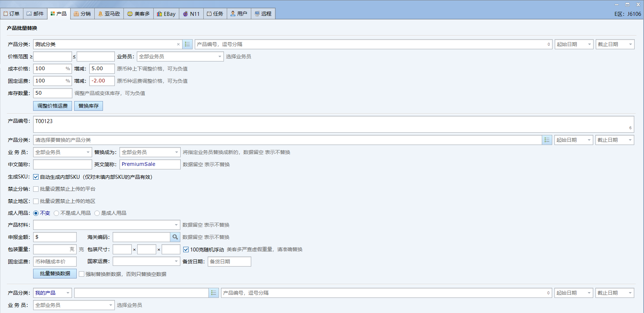The height and width of the screenshot is (313, 644).
Task: Open the 用户 tab
Action: tap(239, 14)
